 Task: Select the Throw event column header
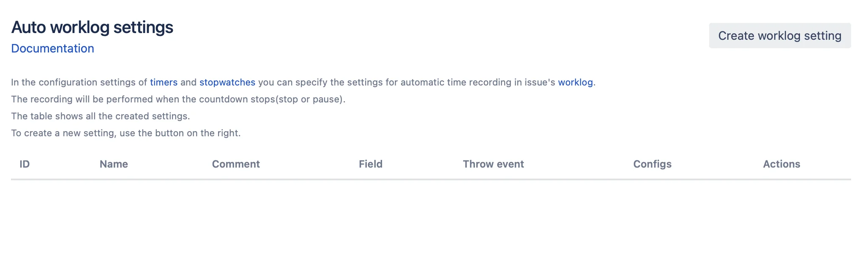[493, 164]
